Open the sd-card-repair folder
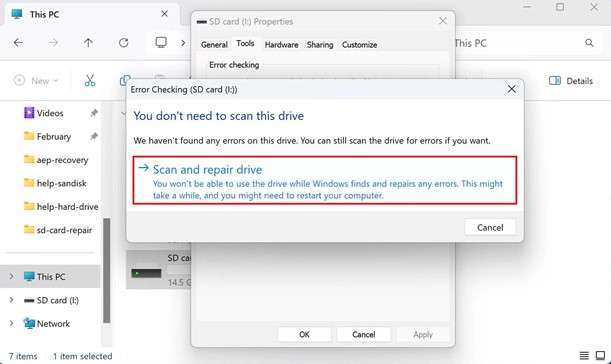Viewport: 611px width, 364px height. tap(58, 230)
